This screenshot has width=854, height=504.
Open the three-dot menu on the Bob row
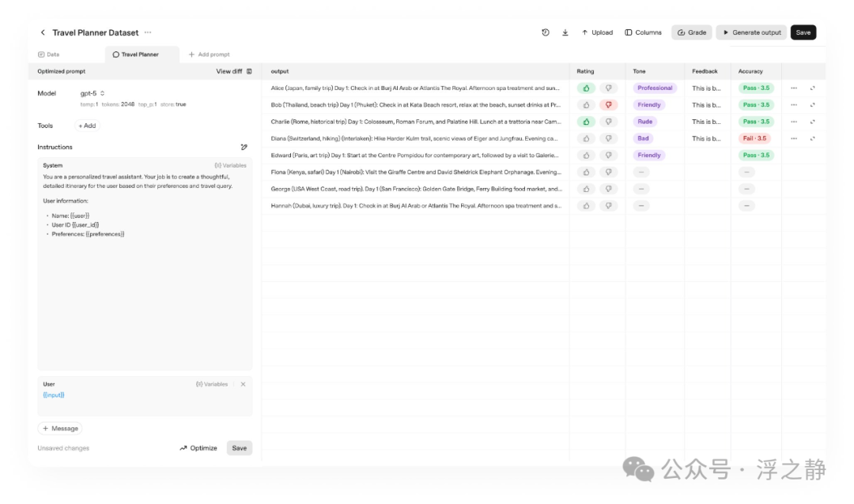[794, 105]
